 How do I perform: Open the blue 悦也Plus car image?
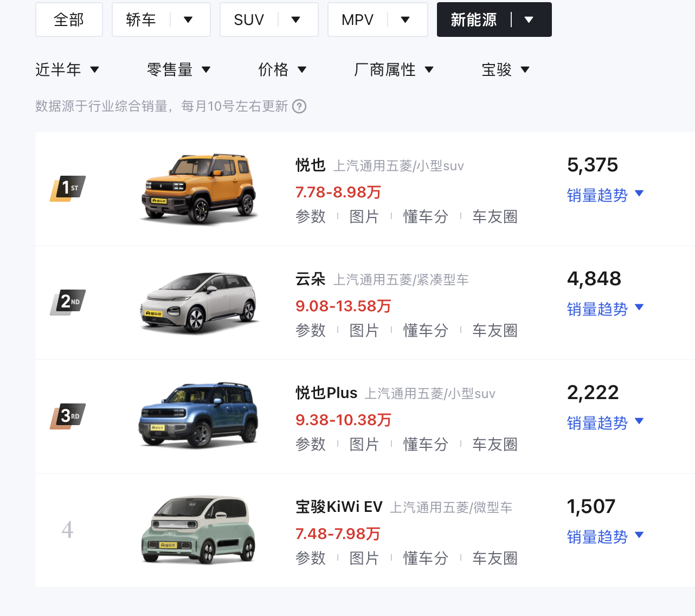coord(198,415)
